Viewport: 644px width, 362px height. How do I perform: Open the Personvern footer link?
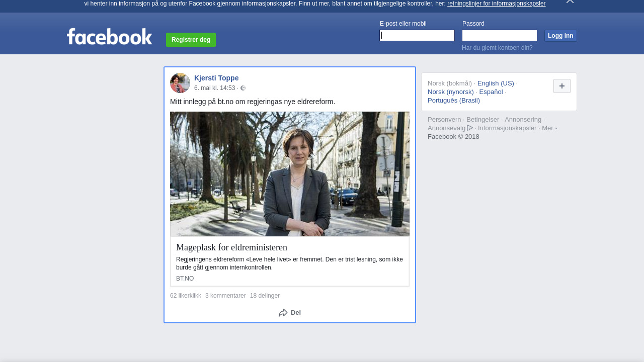pos(444,120)
